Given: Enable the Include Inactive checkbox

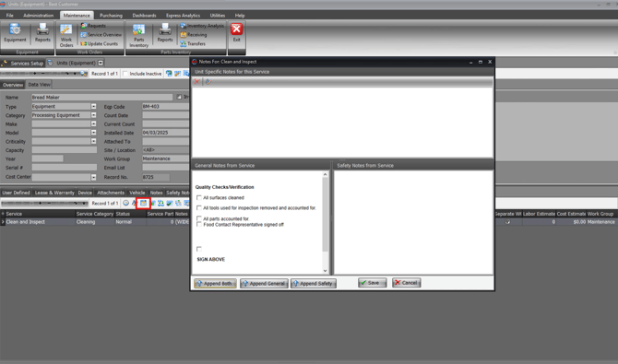Looking at the screenshot, I should (125, 74).
